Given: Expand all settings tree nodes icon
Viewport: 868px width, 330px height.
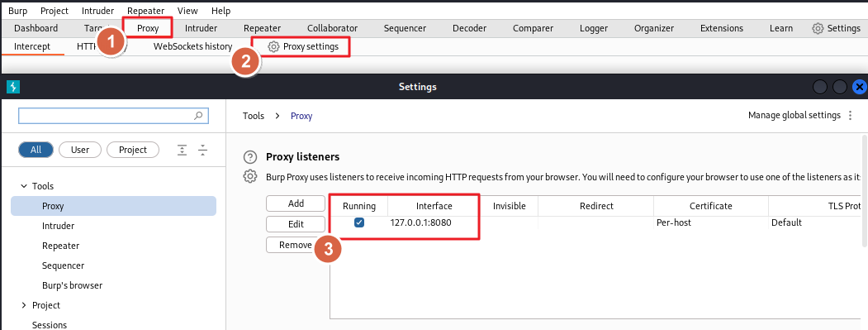Looking at the screenshot, I should 183,150.
